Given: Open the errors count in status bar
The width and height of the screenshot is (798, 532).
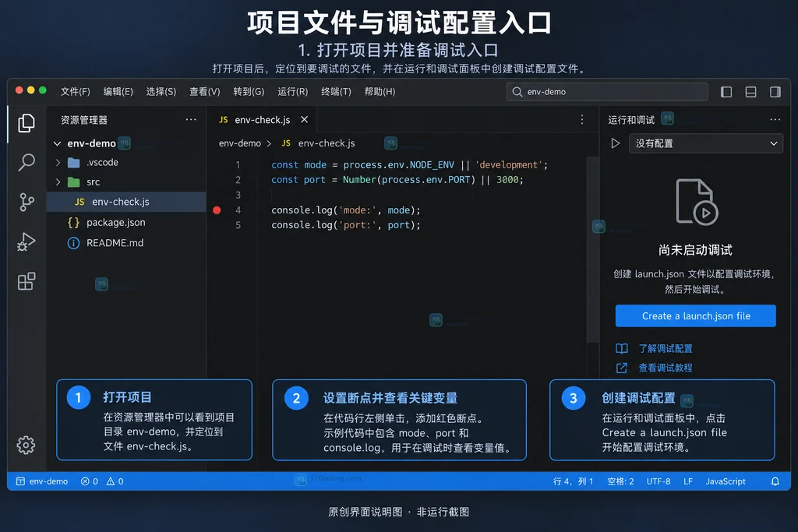Looking at the screenshot, I should (x=90, y=481).
